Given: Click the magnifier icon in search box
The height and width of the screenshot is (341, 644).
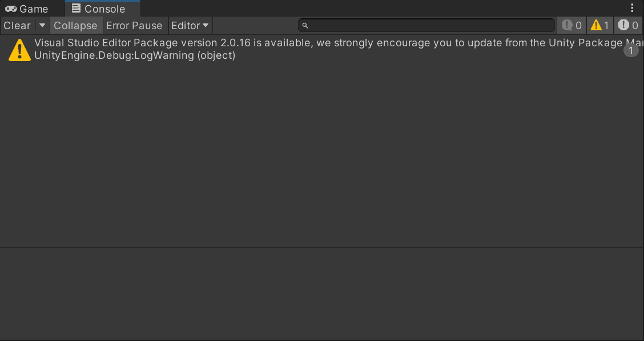Looking at the screenshot, I should coord(305,26).
